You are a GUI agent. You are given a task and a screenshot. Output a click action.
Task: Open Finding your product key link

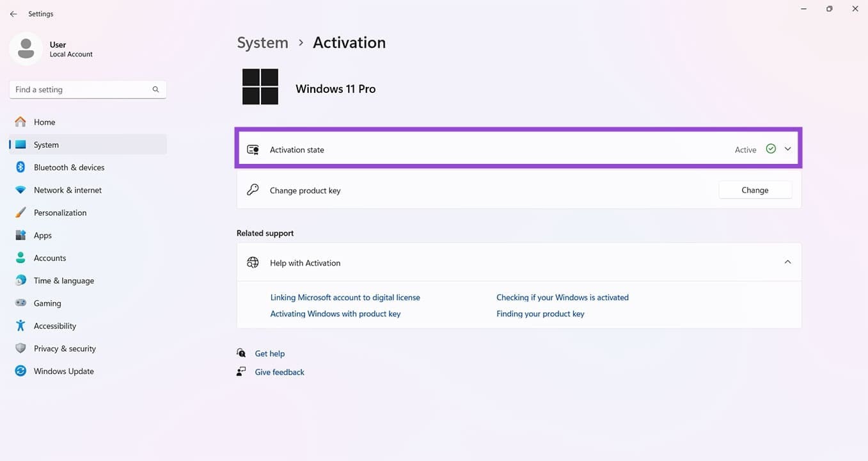tap(541, 314)
